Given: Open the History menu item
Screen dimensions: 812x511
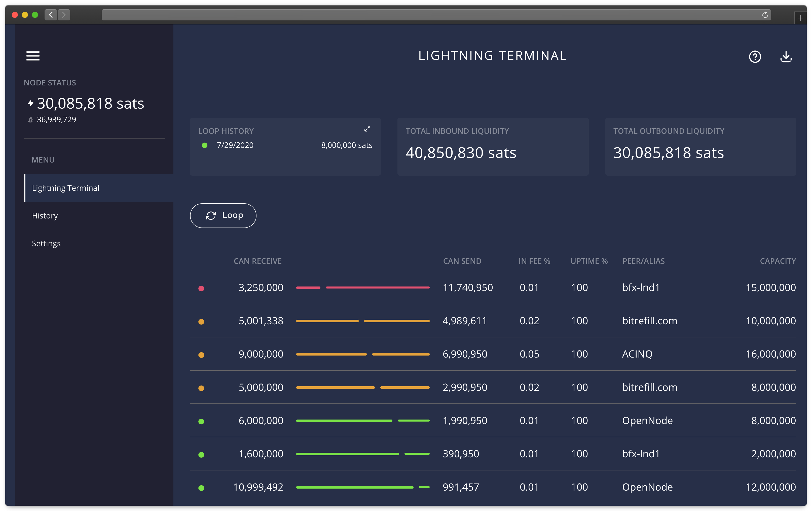Looking at the screenshot, I should 45,215.
